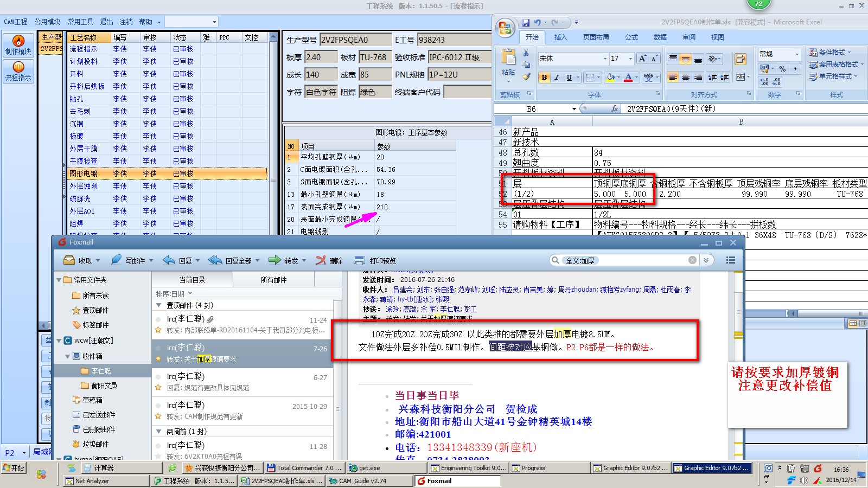Click Foxmail 回复 reply button
The image size is (868, 488).
tap(177, 260)
